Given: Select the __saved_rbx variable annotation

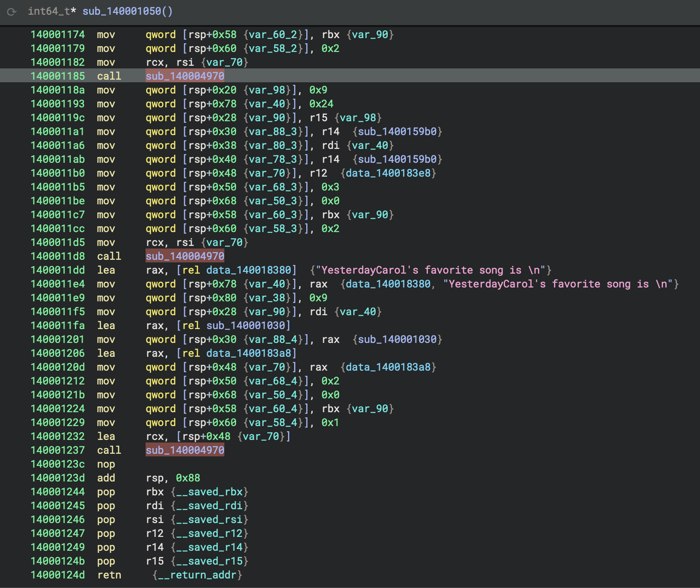Looking at the screenshot, I should coord(209,492).
